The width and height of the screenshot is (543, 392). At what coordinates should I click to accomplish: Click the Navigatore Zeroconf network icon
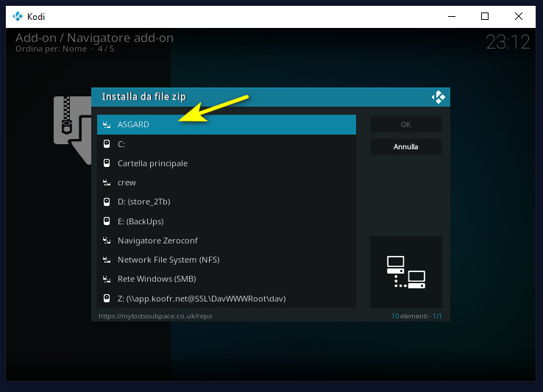107,240
